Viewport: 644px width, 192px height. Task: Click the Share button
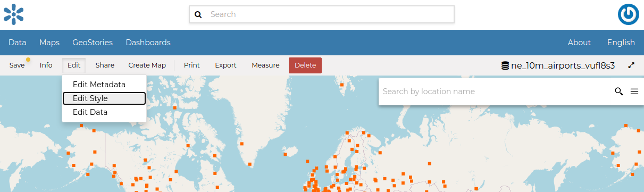tap(105, 65)
